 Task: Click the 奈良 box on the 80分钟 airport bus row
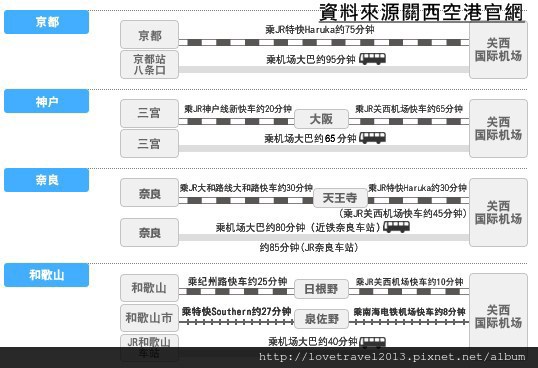click(x=149, y=233)
